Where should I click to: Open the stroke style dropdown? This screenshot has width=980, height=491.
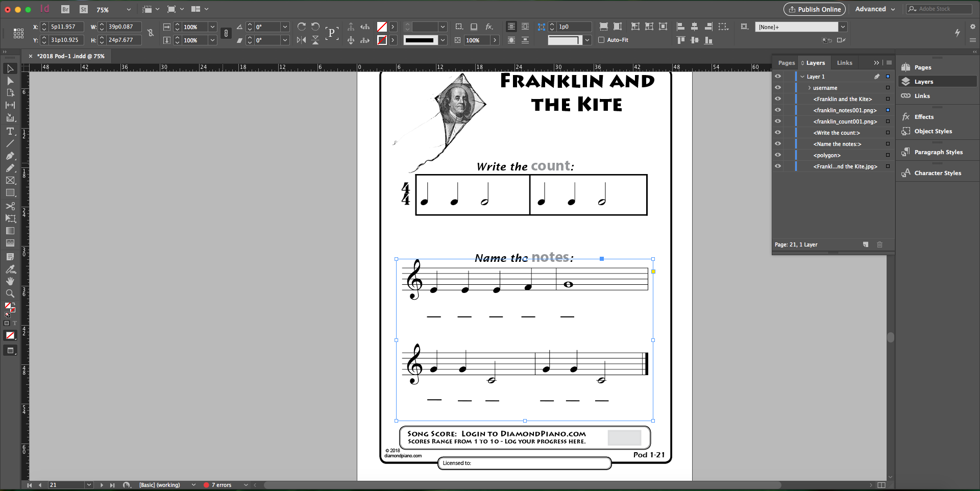443,40
